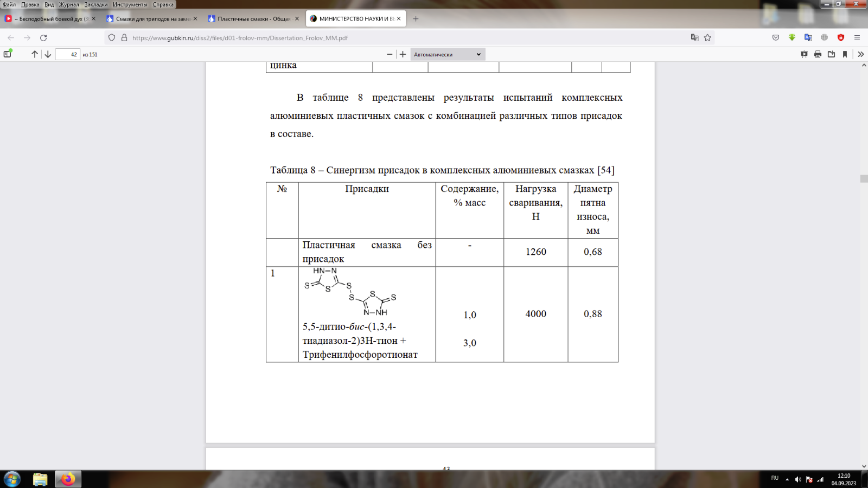View site security padlock info

point(124,38)
